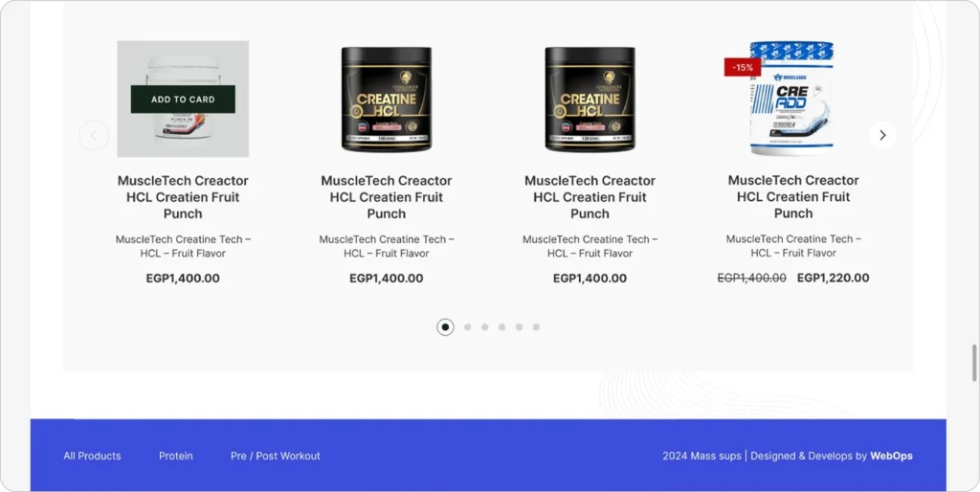Screen dimensions: 980x492
Task: Select the last carousel page dot
Action: click(x=536, y=327)
